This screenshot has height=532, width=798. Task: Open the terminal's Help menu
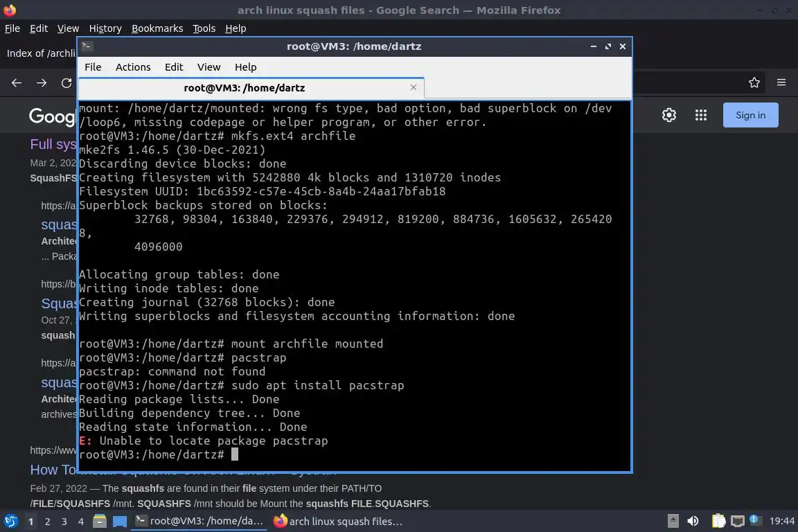pyautogui.click(x=245, y=67)
